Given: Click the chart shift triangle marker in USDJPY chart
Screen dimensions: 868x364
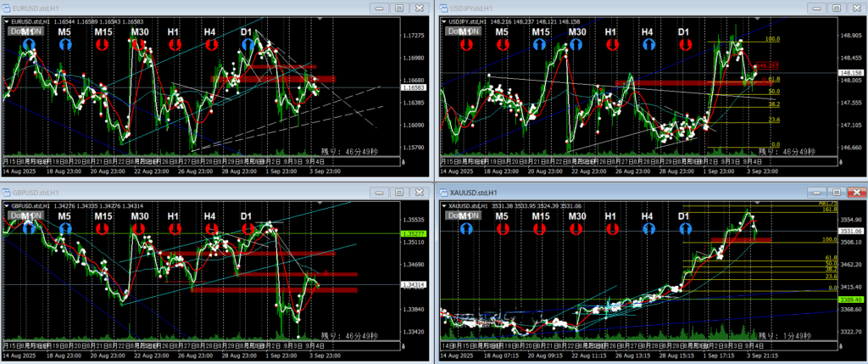Looking at the screenshot, I should coord(757,20).
